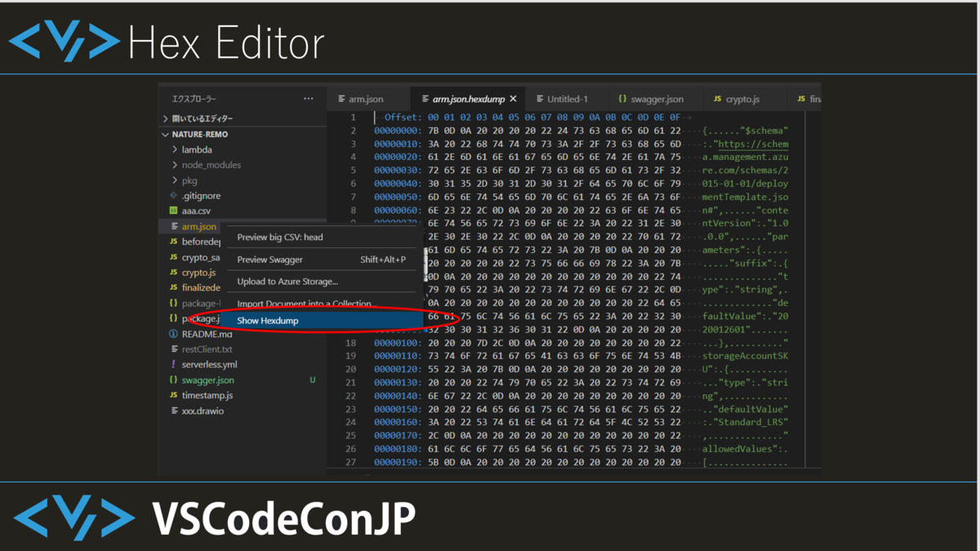The image size is (980, 551).
Task: Open timestamp.js file
Action: point(207,395)
